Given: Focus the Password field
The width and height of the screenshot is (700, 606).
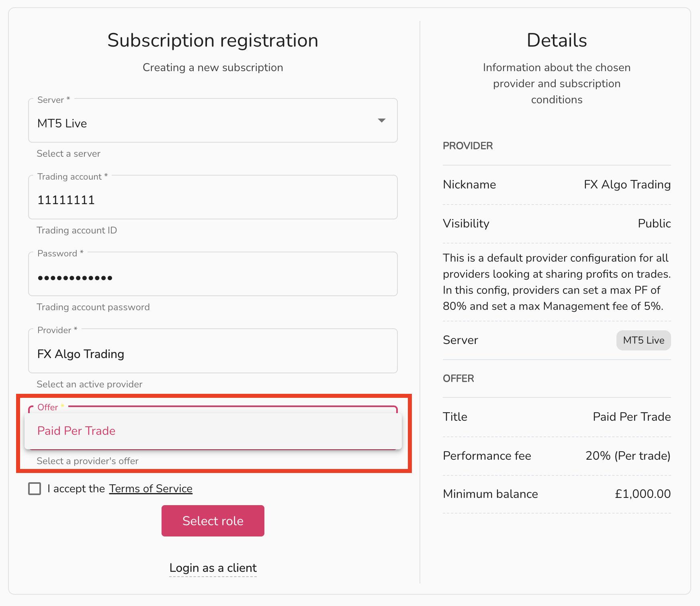Looking at the screenshot, I should click(213, 274).
